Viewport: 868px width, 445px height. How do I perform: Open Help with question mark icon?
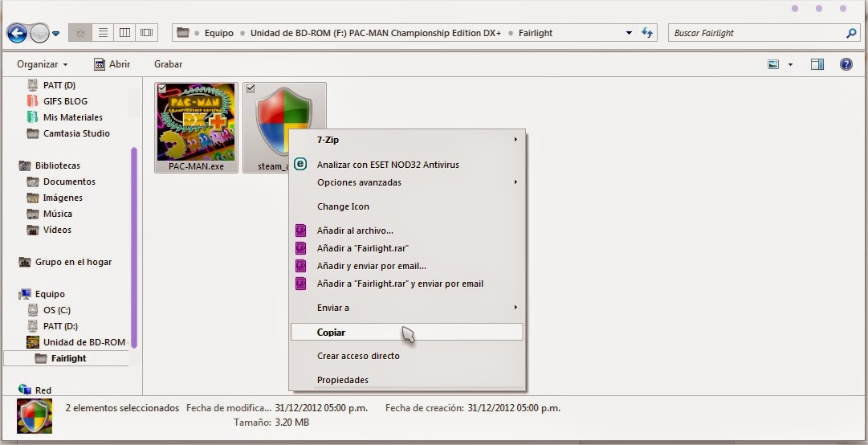point(846,64)
